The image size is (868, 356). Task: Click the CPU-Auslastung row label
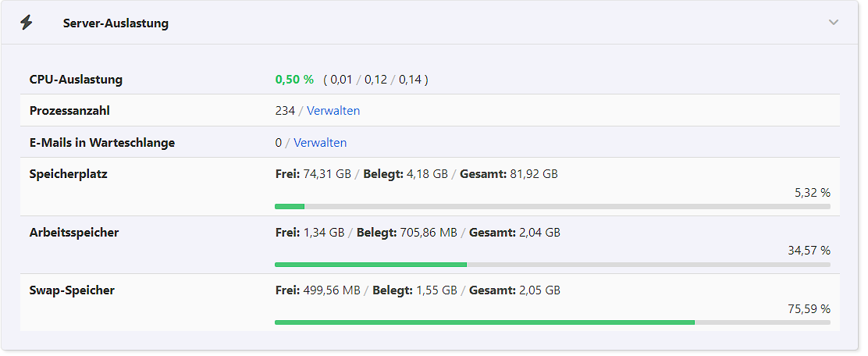(76, 80)
